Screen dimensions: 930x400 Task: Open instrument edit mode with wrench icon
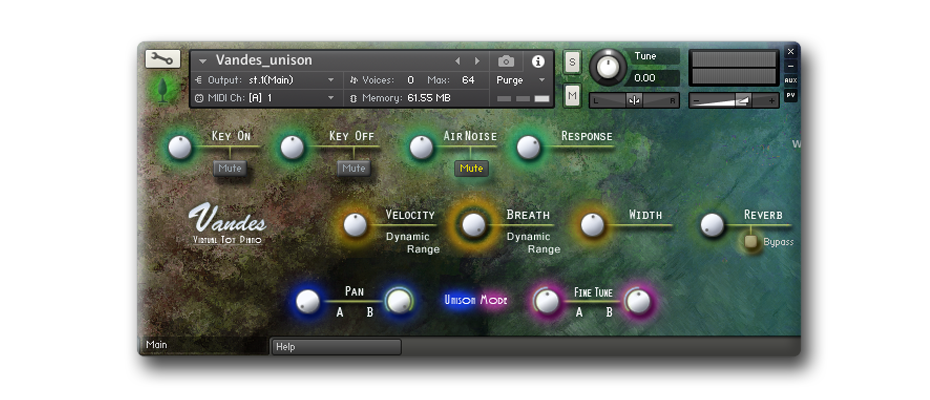coord(163,59)
